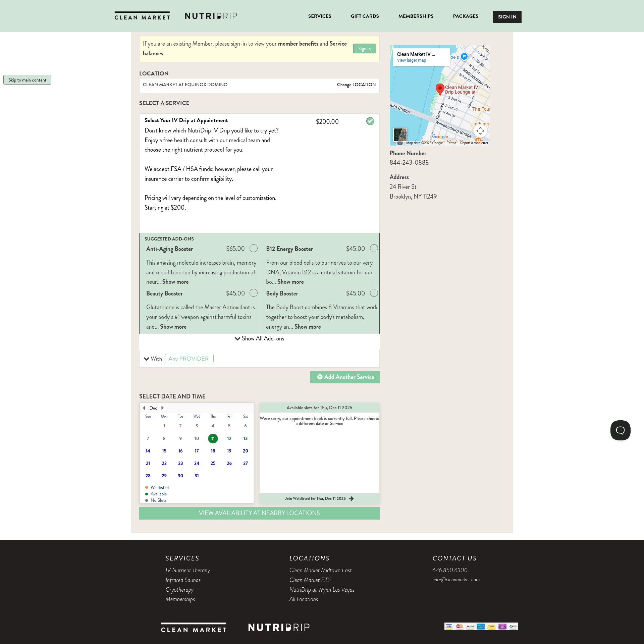Click Infrared Saunas footer link
This screenshot has width=644, height=644.
tap(183, 580)
